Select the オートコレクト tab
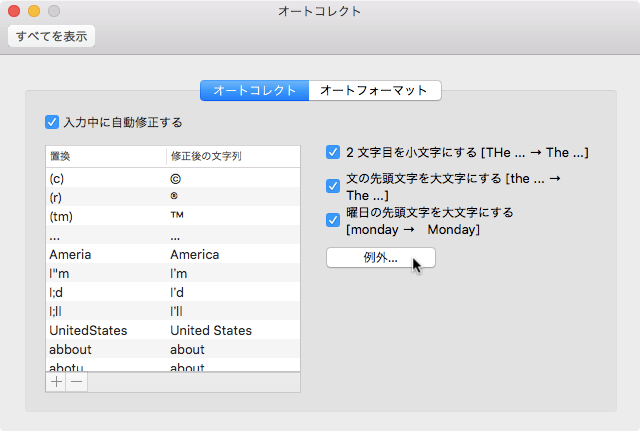The height and width of the screenshot is (431, 640). [255, 90]
